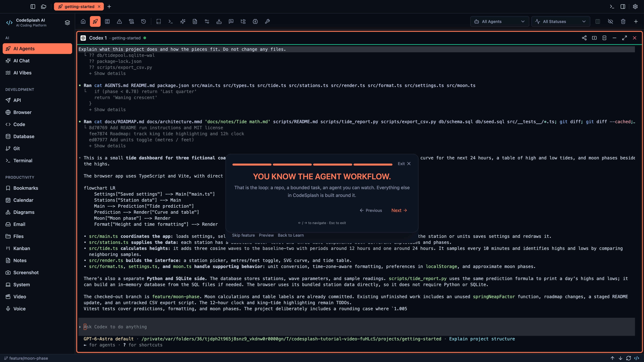Open the home icon in the toolbar
This screenshot has height=362, width=644.
click(x=83, y=21)
